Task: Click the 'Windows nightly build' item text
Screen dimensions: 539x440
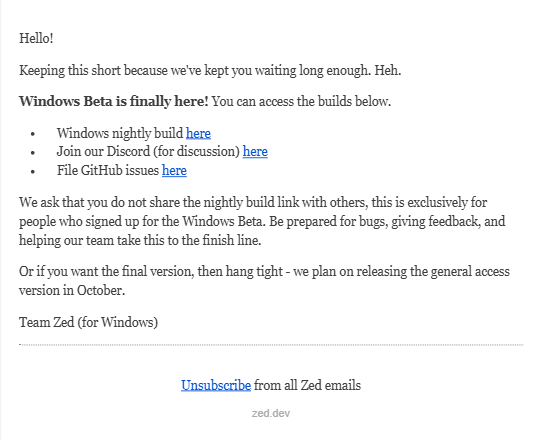Action: click(120, 133)
